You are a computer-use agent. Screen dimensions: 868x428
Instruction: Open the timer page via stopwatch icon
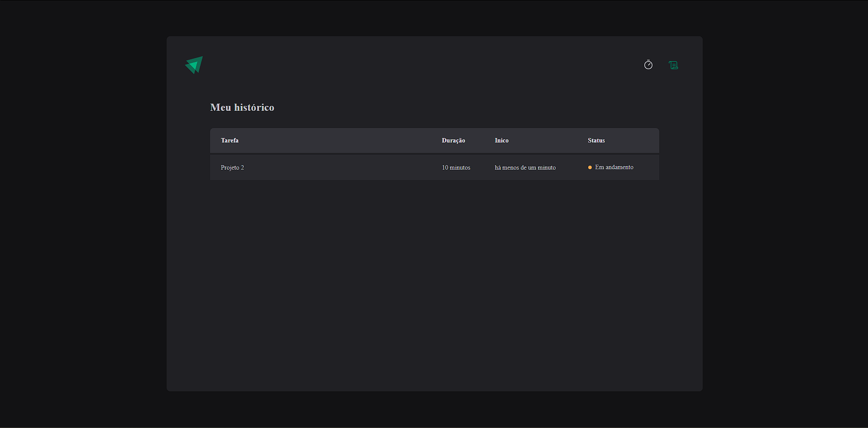point(648,65)
